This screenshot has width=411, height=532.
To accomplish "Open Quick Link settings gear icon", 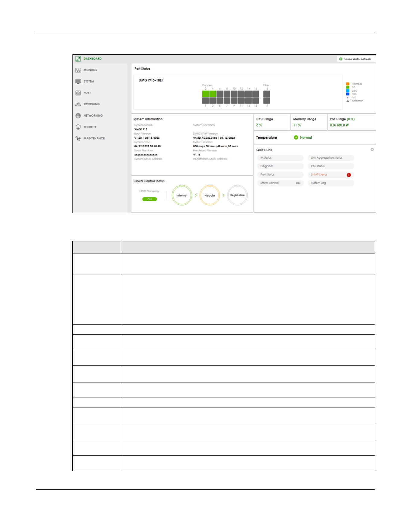I will click(372, 150).
